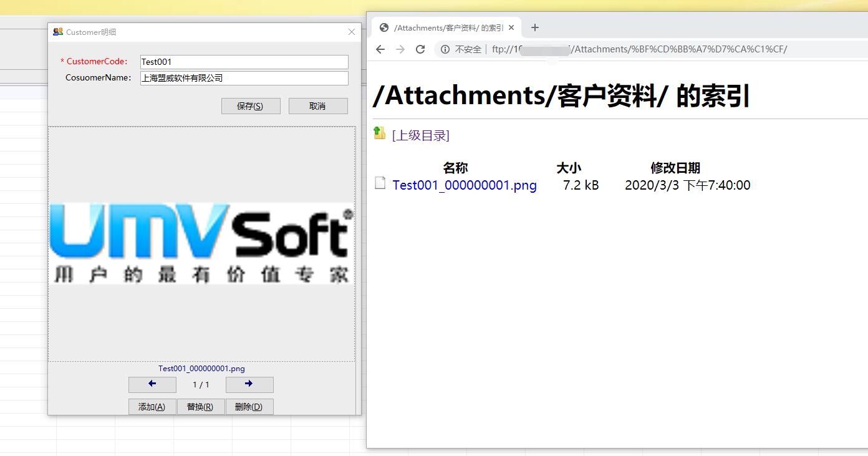This screenshot has height=456, width=868.
Task: Click the 添加(A) add button
Action: 152,407
